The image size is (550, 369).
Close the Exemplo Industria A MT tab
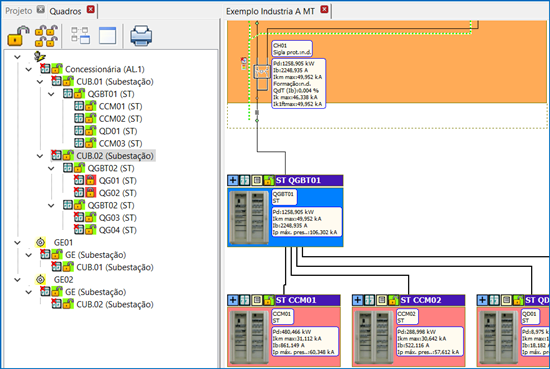pyautogui.click(x=324, y=9)
